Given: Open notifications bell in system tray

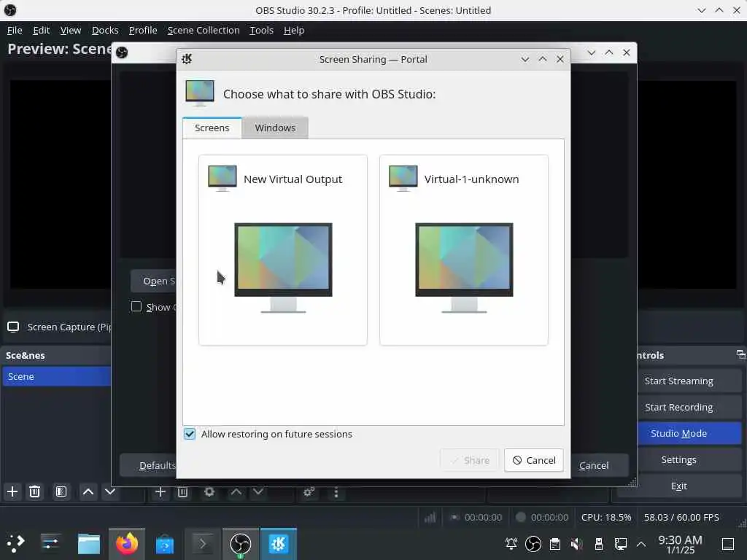Looking at the screenshot, I should (511, 543).
